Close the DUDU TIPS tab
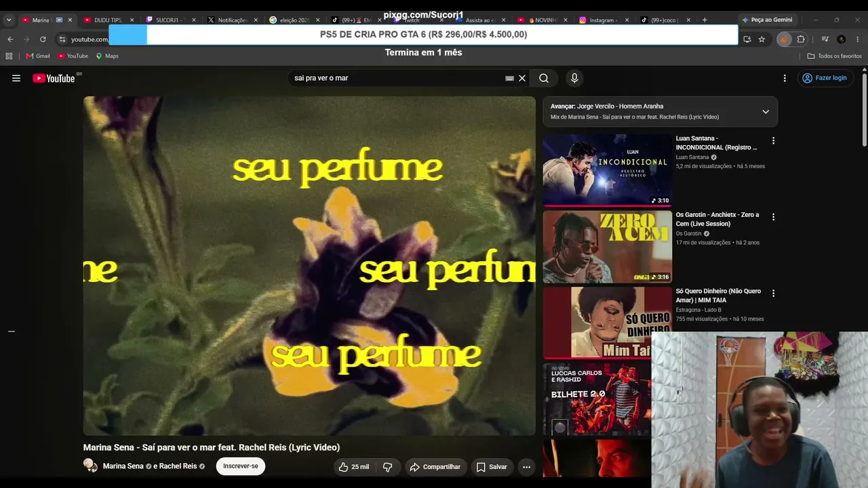This screenshot has height=488, width=868. click(132, 20)
